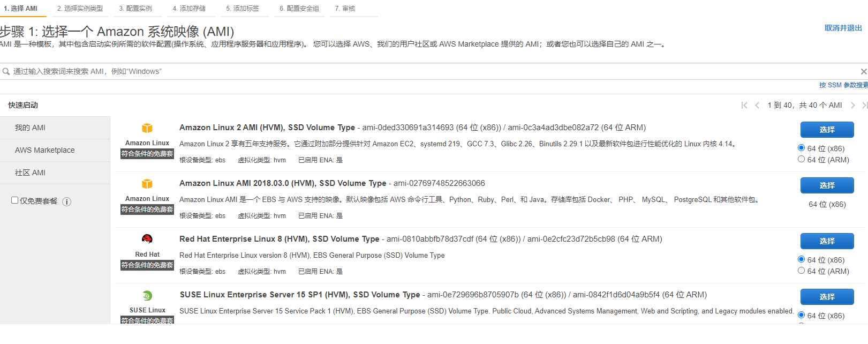Click the '1 到 40, 共 40 个 AMI' text

tap(805, 106)
